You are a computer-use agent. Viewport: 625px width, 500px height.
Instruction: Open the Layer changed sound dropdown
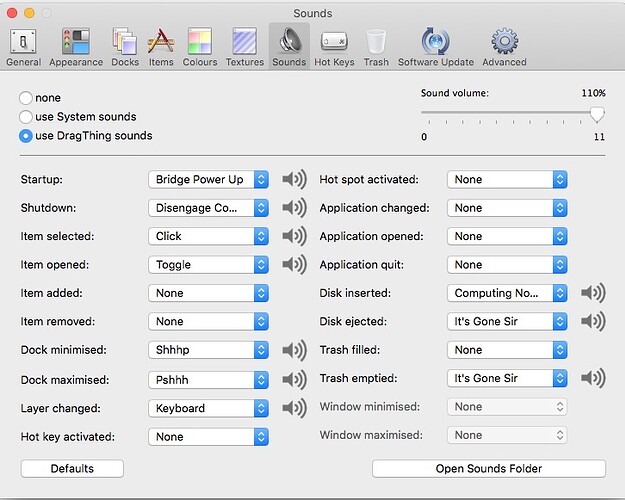pyautogui.click(x=208, y=408)
